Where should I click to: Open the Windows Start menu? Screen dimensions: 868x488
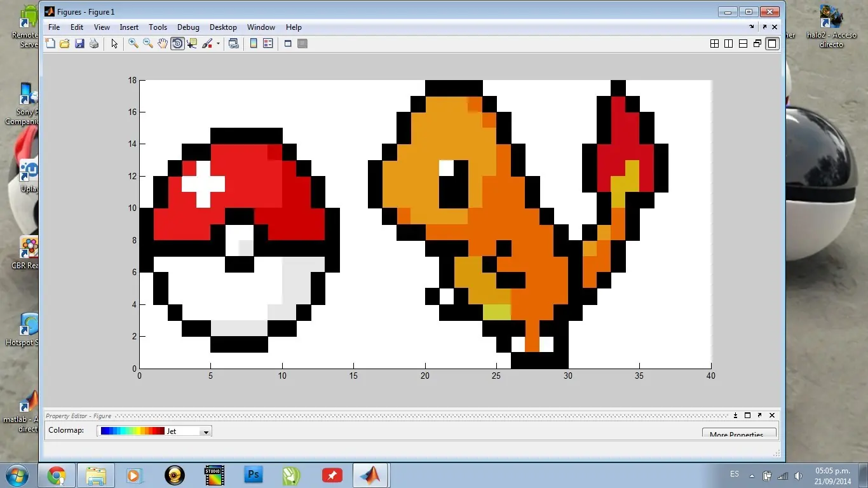click(x=17, y=475)
